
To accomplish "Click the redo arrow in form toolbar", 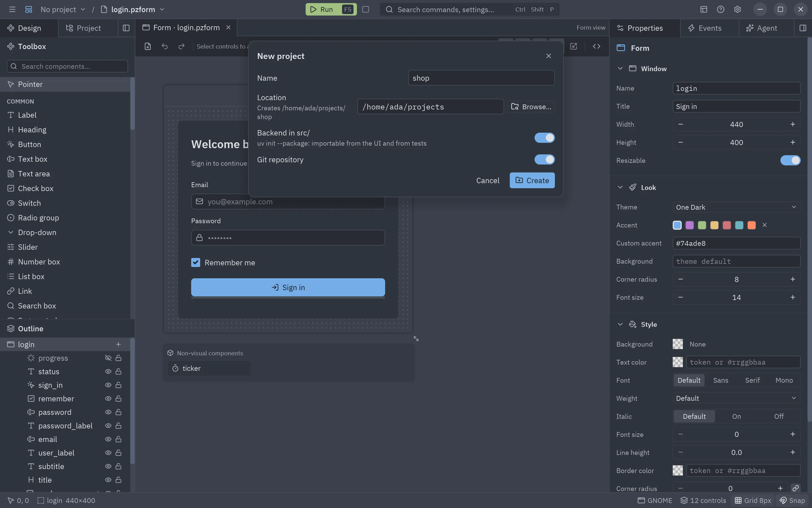I will (181, 46).
